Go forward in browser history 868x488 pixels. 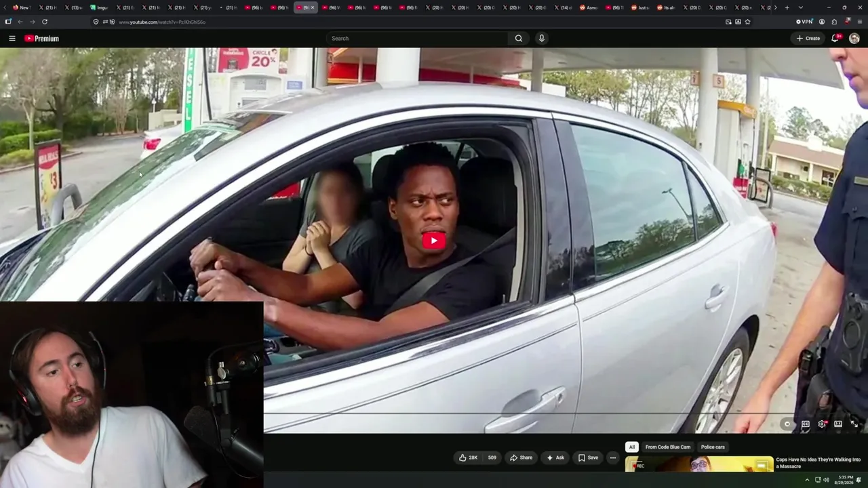click(x=33, y=22)
